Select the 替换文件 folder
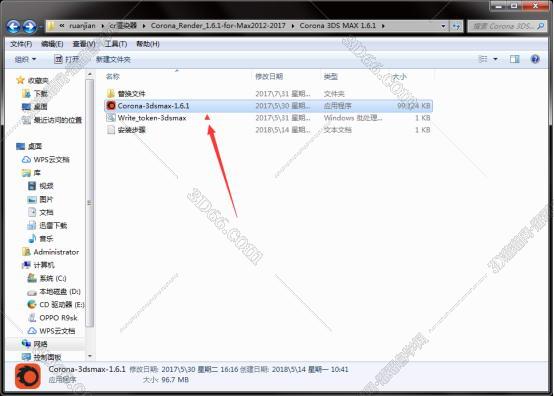Screen dimensions: 554x396 pyautogui.click(x=131, y=94)
